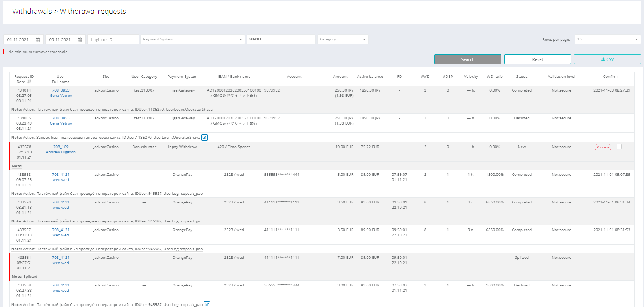Click the Active balance column header
Image resolution: width=644 pixels, height=307 pixels.
point(370,77)
